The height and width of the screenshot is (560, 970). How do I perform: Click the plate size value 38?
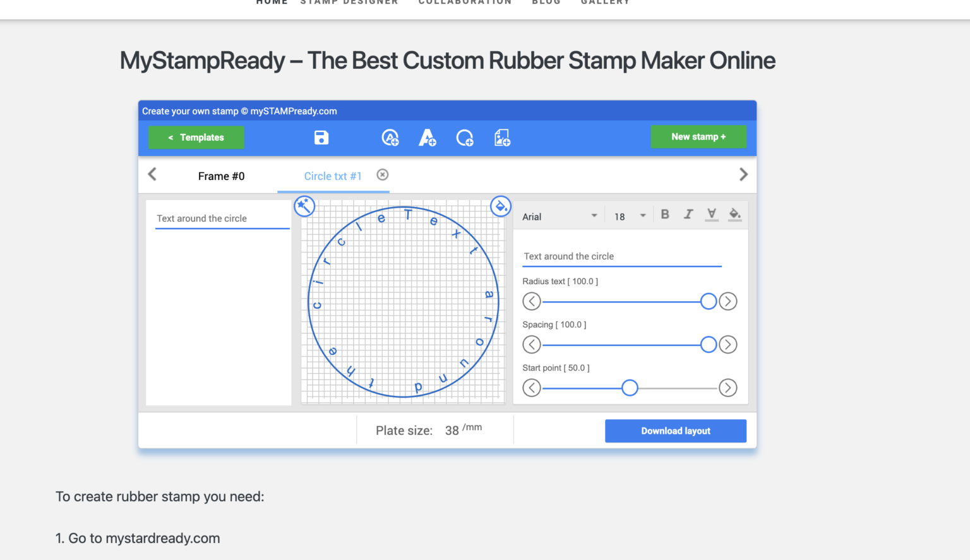(x=452, y=431)
